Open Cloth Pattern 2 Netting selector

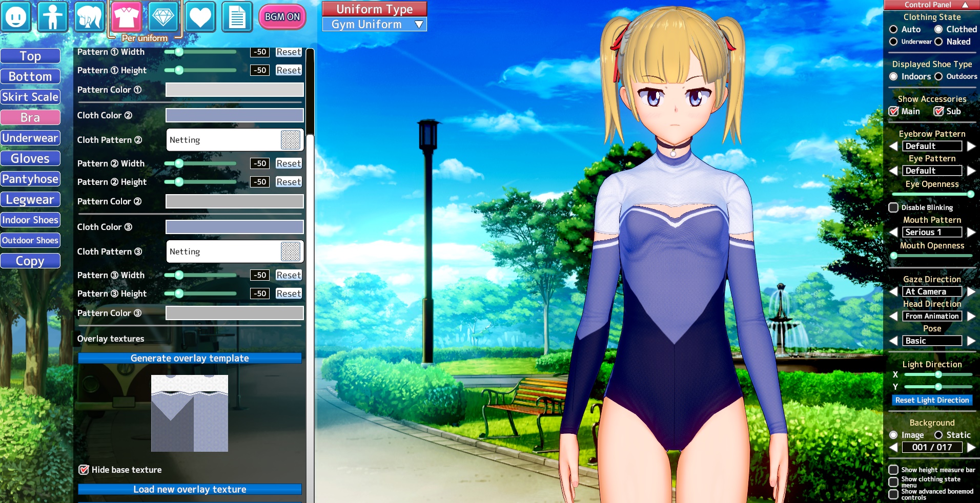[235, 140]
